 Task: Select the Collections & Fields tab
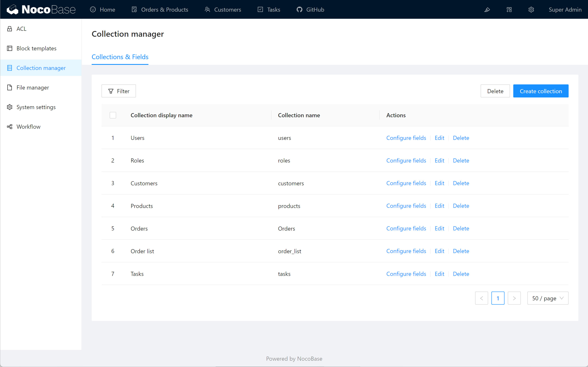coord(120,57)
